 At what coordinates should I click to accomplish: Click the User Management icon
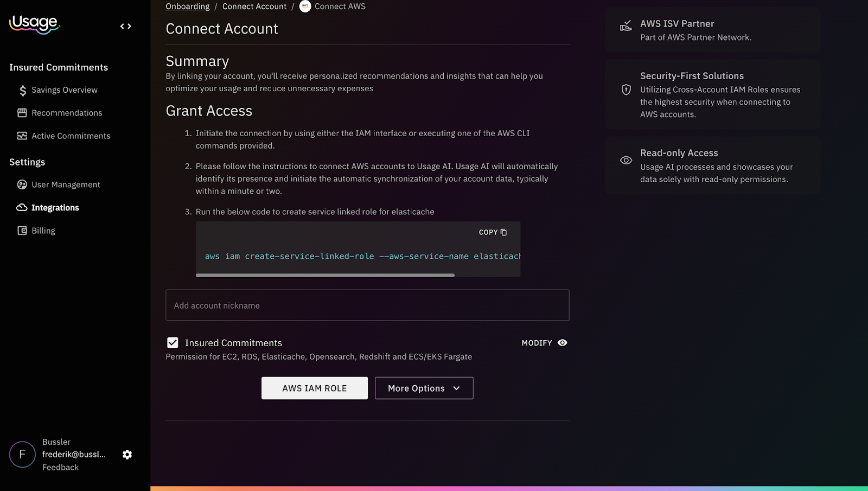(22, 184)
